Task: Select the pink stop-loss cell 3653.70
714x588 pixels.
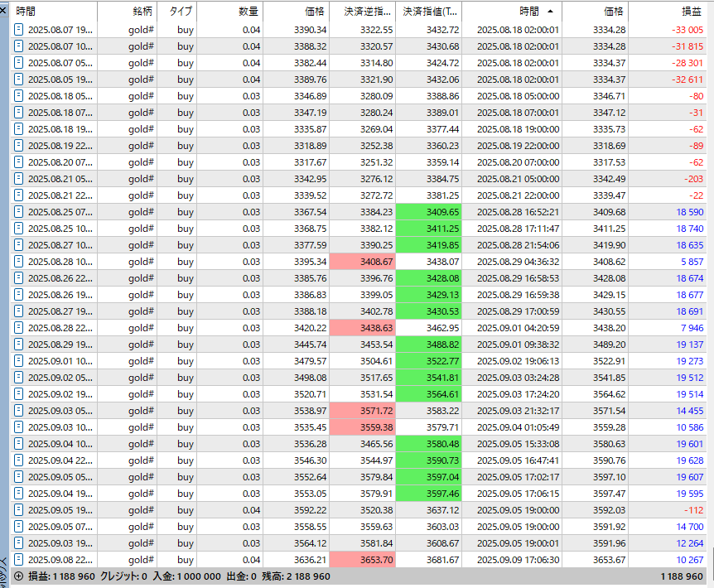Action: coord(363,560)
